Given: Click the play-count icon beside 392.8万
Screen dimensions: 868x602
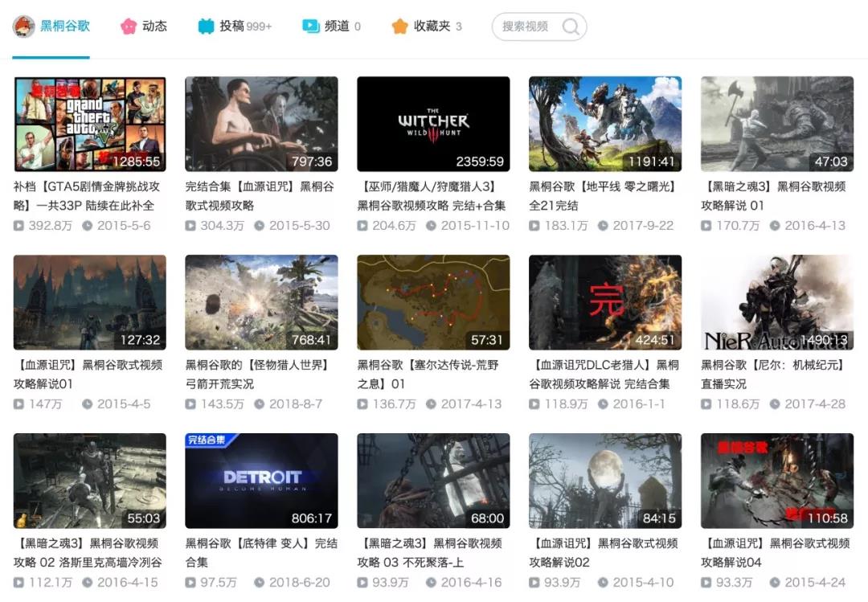Looking at the screenshot, I should tap(18, 225).
